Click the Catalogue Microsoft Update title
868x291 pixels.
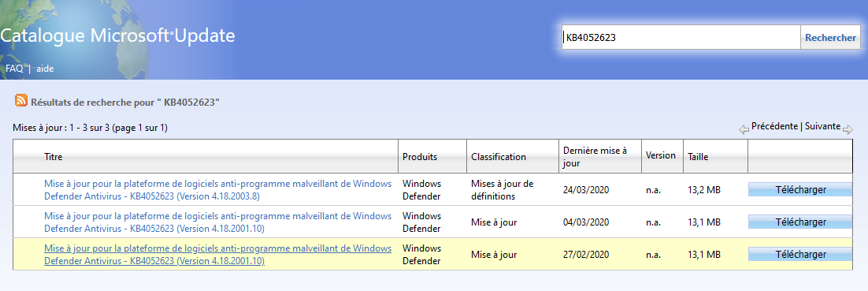tap(117, 36)
